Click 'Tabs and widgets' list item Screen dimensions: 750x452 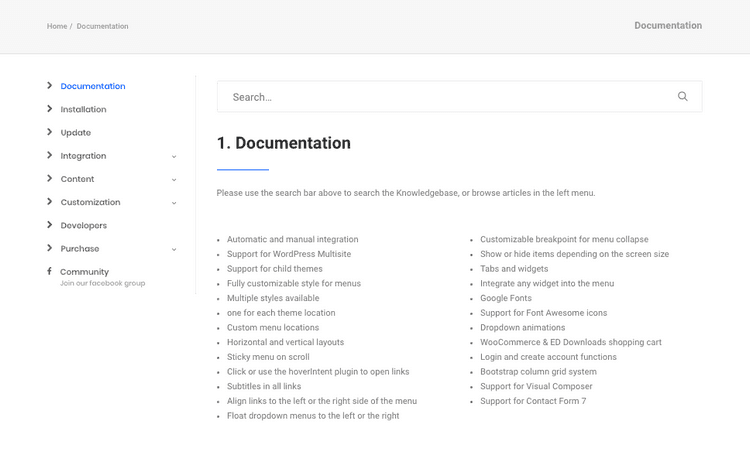point(514,269)
